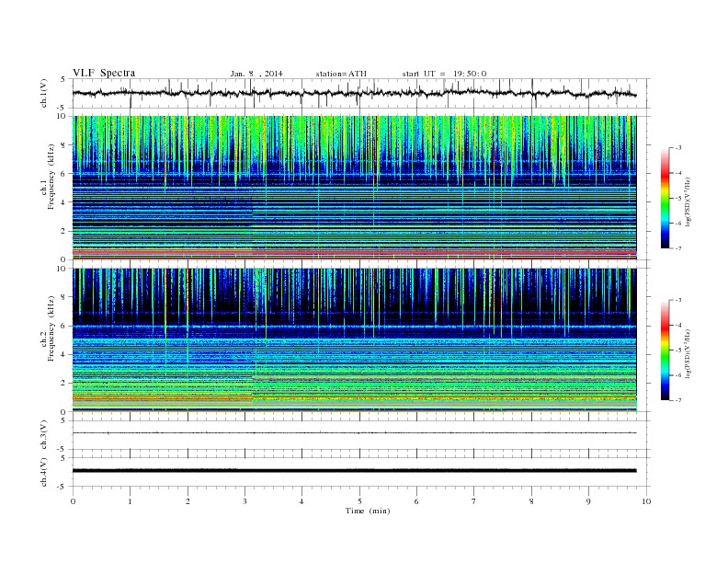Click the "-7" label on the lower colorbar

click(677, 400)
